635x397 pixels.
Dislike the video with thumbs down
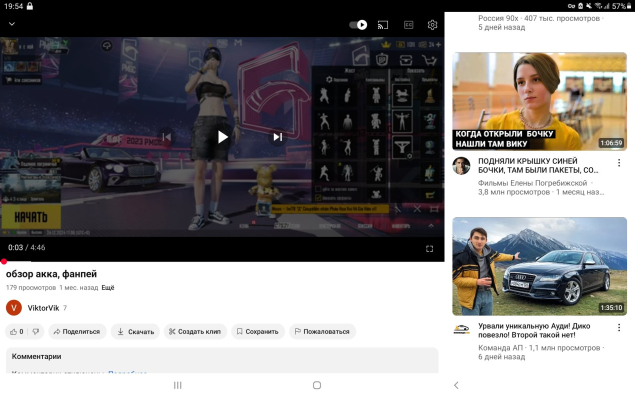(36, 331)
